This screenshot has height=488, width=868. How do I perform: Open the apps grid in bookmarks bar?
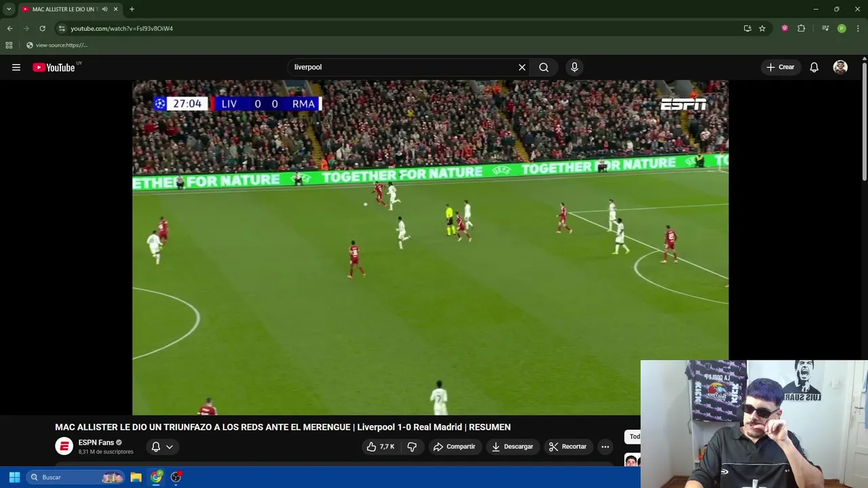coord(9,45)
